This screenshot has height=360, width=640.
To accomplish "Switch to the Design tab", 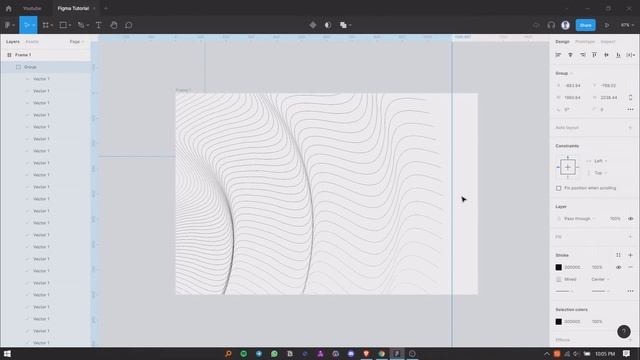I will point(562,42).
